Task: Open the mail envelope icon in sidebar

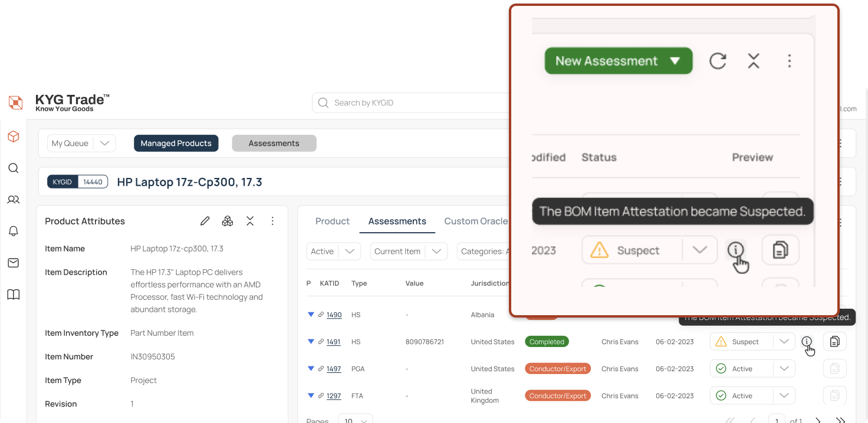Action: click(13, 263)
